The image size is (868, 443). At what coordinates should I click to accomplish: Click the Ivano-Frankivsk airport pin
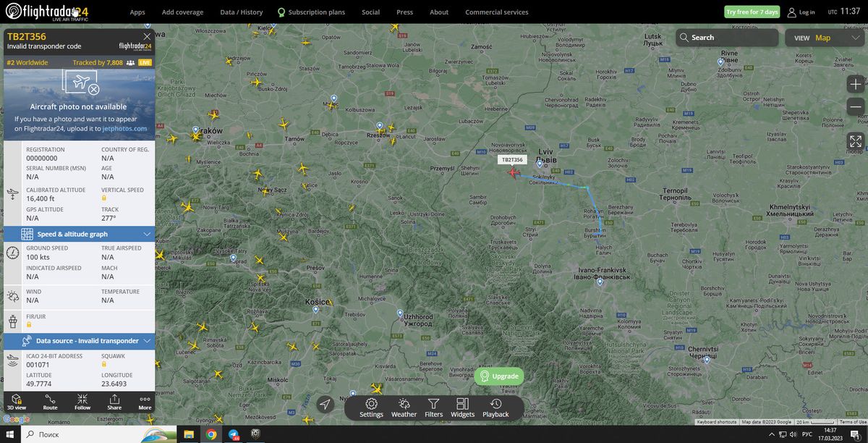coord(601,283)
